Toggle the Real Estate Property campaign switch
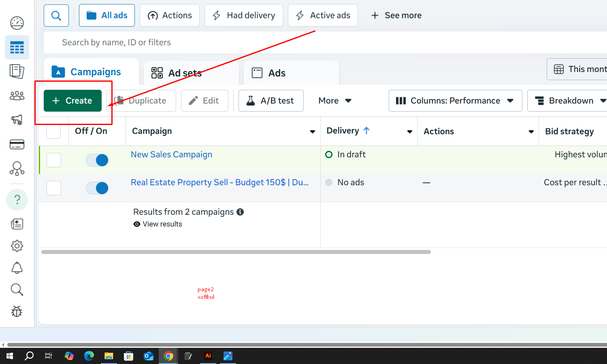This screenshot has height=364, width=607. pos(97,188)
